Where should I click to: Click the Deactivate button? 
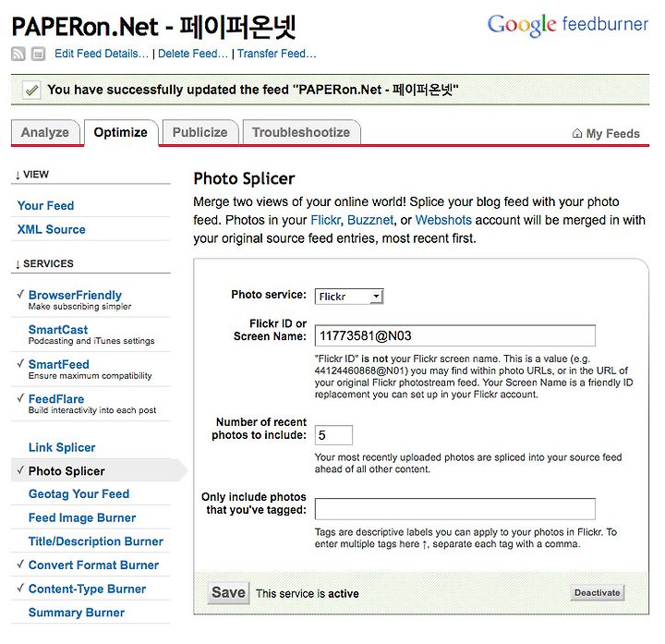(x=598, y=593)
